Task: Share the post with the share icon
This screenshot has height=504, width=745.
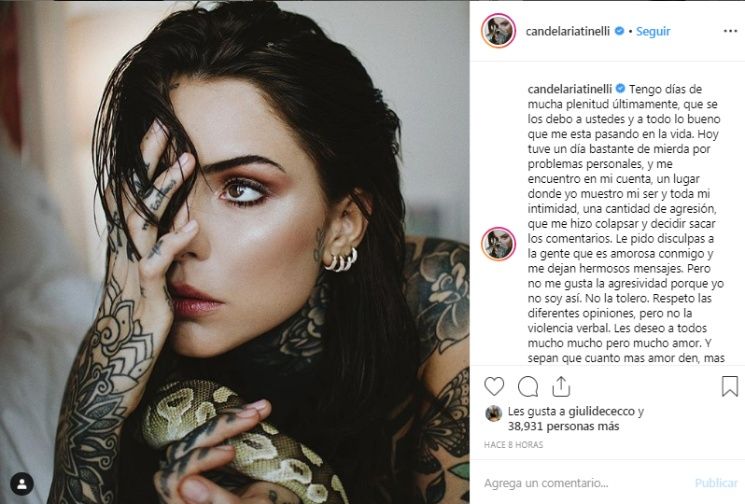Action: (561, 386)
